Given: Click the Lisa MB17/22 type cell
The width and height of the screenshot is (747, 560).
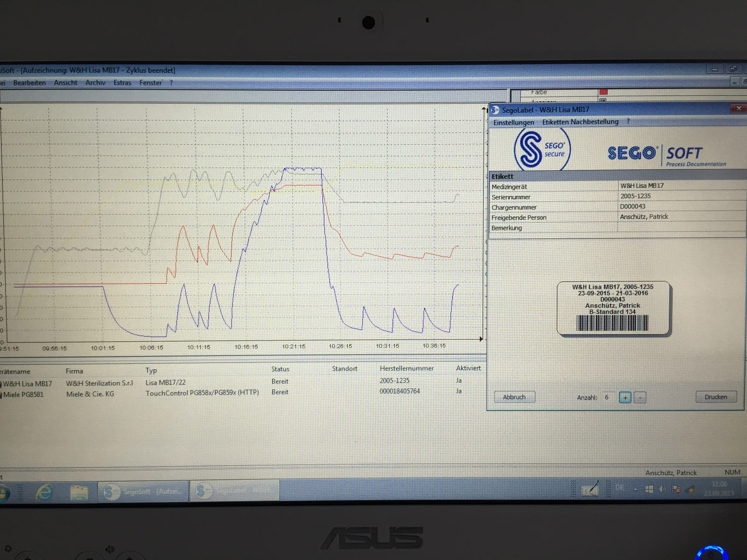Looking at the screenshot, I should coord(165,382).
